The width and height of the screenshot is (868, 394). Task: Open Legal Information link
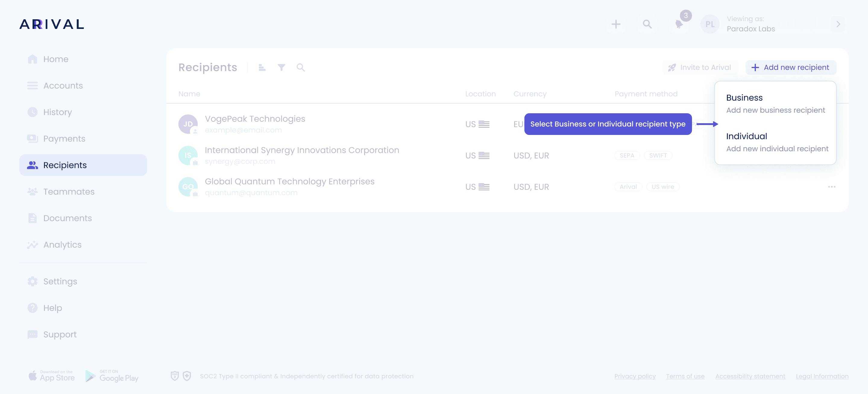[x=822, y=377]
